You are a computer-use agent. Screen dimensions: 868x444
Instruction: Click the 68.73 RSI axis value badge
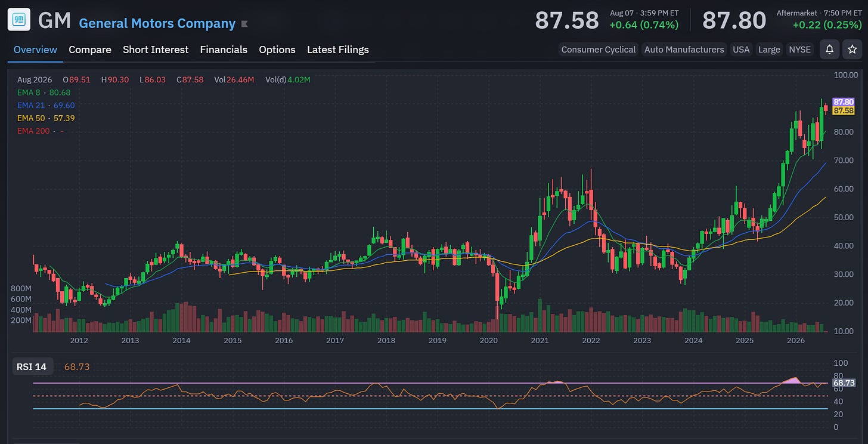[x=844, y=383]
